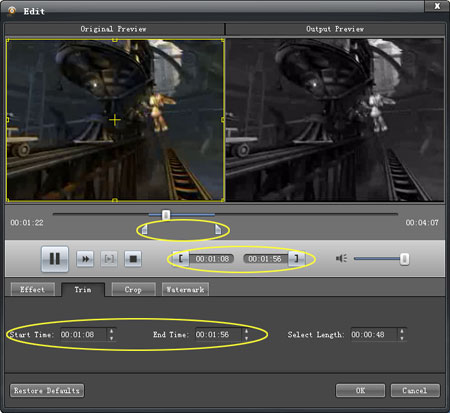Open the Crop tab
This screenshot has width=450, height=413.
(133, 289)
